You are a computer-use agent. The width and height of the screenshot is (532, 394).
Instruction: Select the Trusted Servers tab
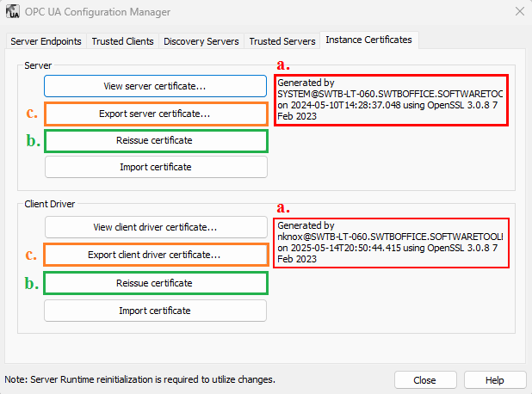(x=281, y=40)
